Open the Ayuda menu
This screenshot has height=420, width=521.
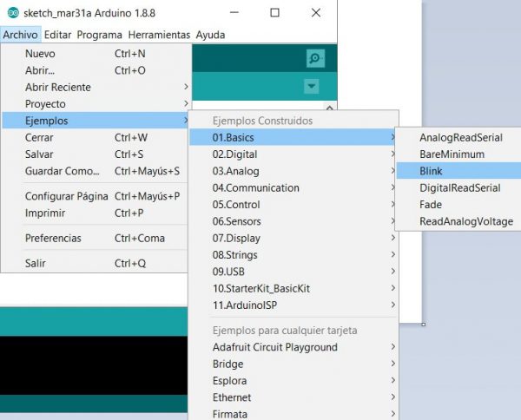pyautogui.click(x=210, y=35)
